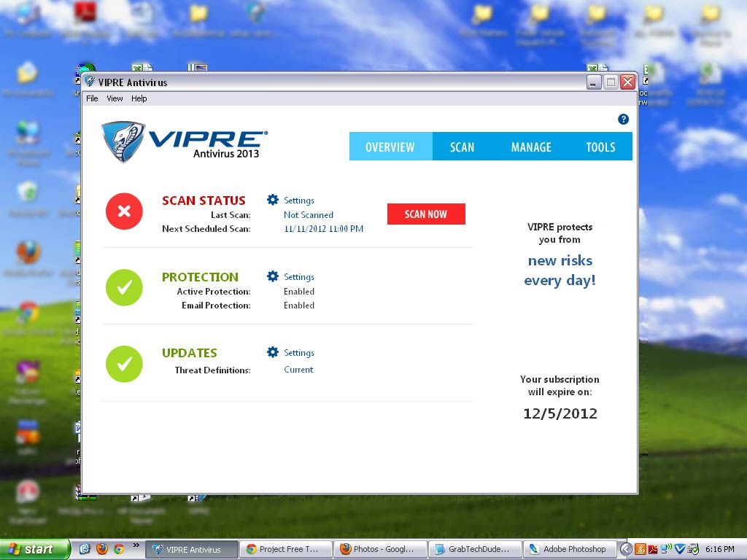The height and width of the screenshot is (560, 747).
Task: Click the '11/11/2012 11:00 PM' scheduled scan value
Action: pyautogui.click(x=323, y=228)
